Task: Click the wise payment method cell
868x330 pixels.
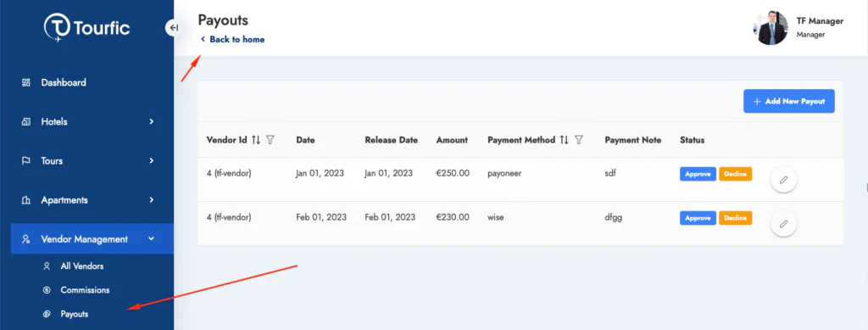Action: 496,218
